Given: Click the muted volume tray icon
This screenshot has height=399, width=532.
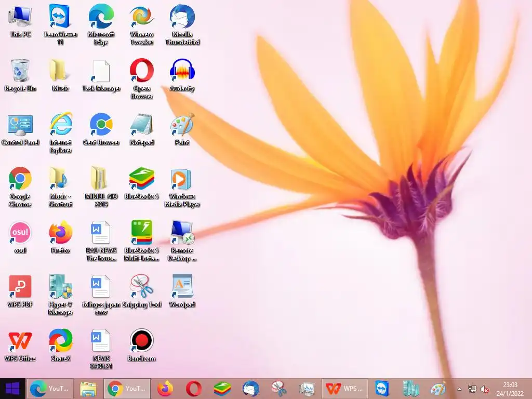Looking at the screenshot, I should (485, 389).
